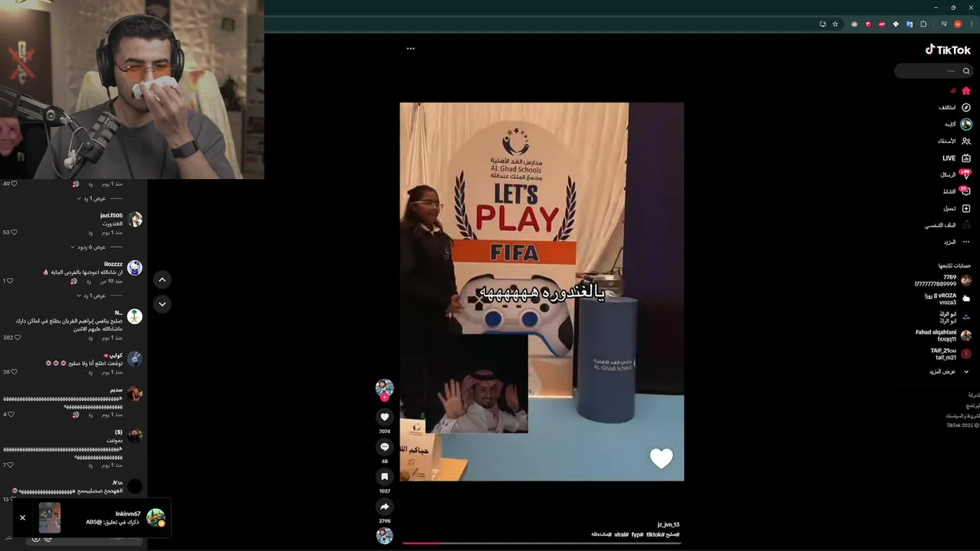Screen dimensions: 980x551
Task: Like the comment with 4 likes
Action: click(x=11, y=414)
